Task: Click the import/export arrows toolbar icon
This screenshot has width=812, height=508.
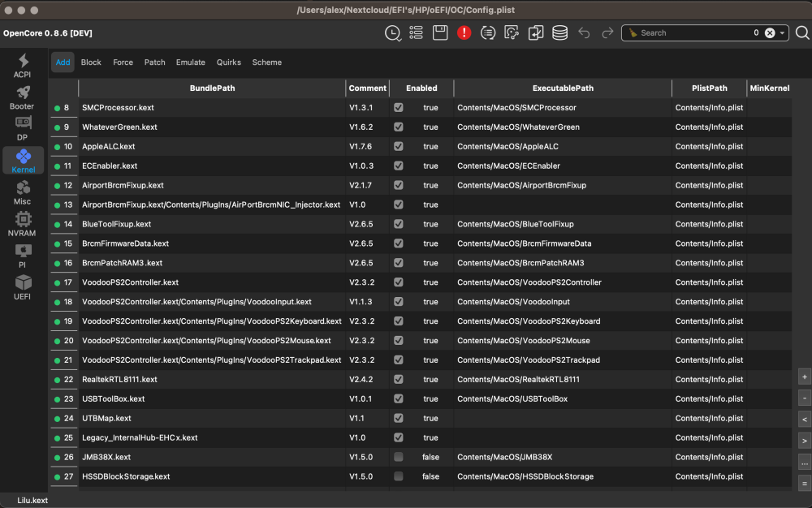Action: tap(535, 33)
